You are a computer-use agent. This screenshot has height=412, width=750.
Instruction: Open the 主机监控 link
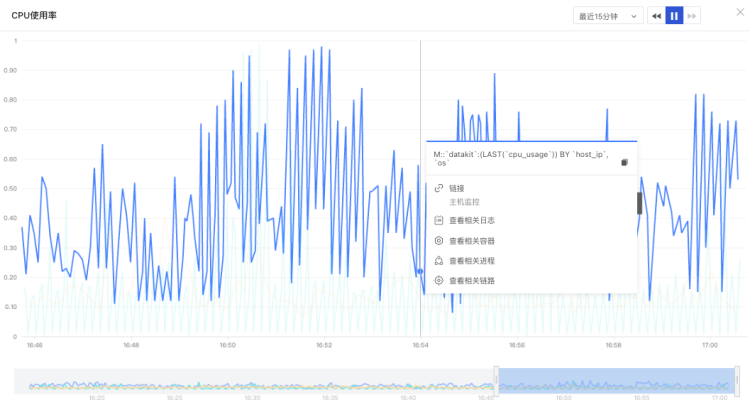pyautogui.click(x=464, y=202)
